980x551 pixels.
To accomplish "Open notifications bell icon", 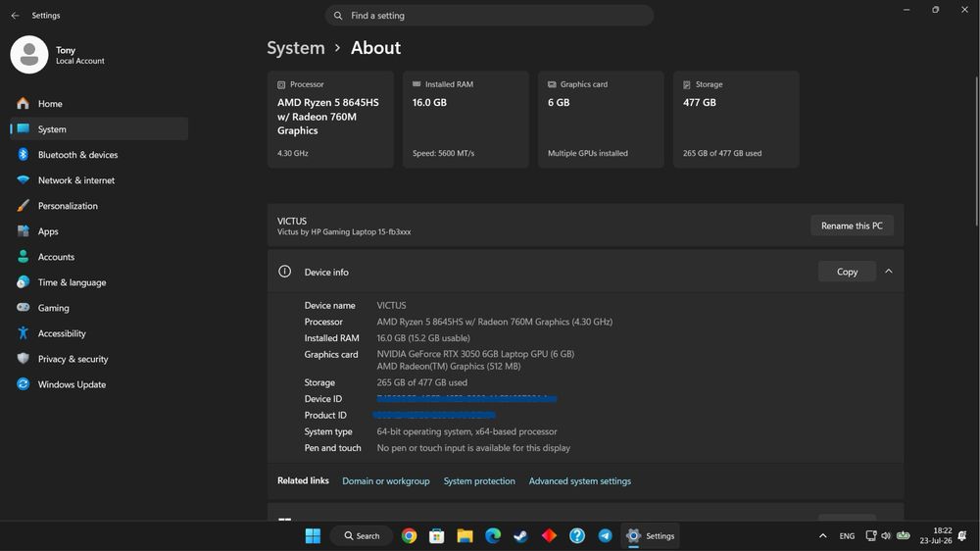I will [962, 536].
